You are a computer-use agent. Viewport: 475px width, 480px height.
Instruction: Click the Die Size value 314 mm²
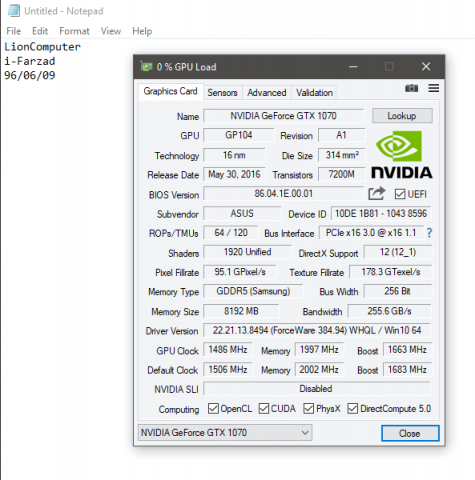[342, 155]
